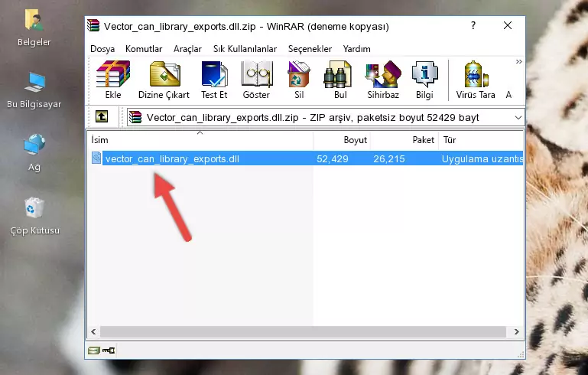Screen dimensions: 588x375
Task: Open the Sık Kullanılanlar menu
Action: tap(245, 49)
